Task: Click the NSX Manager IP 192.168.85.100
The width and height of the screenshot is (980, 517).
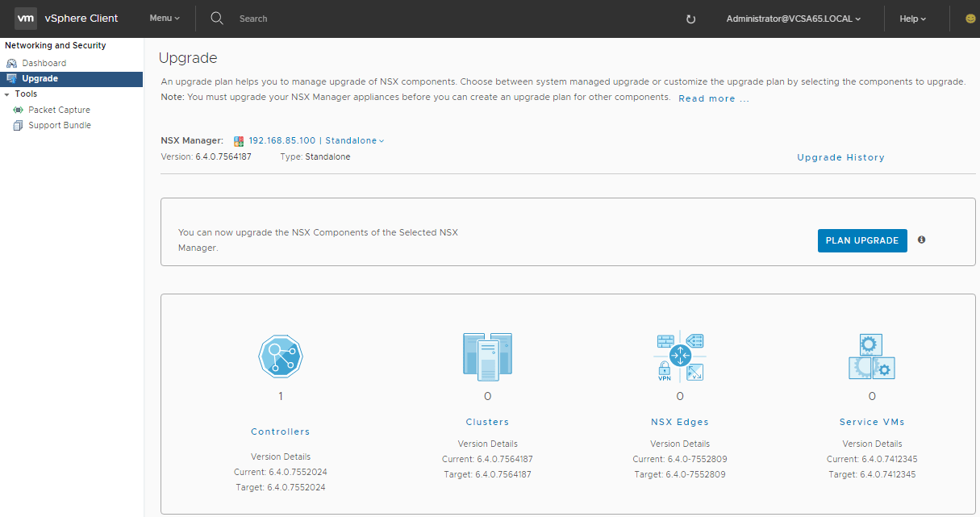Action: (282, 140)
